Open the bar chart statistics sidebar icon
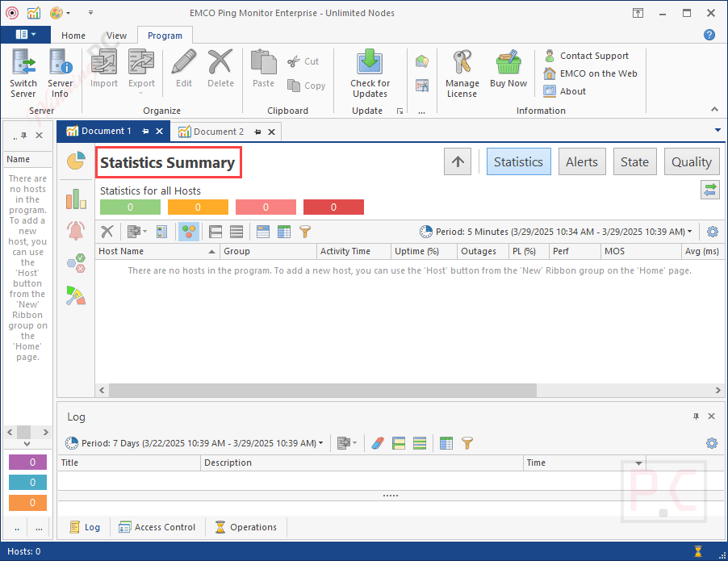Image resolution: width=728 pixels, height=561 pixels. (76, 199)
